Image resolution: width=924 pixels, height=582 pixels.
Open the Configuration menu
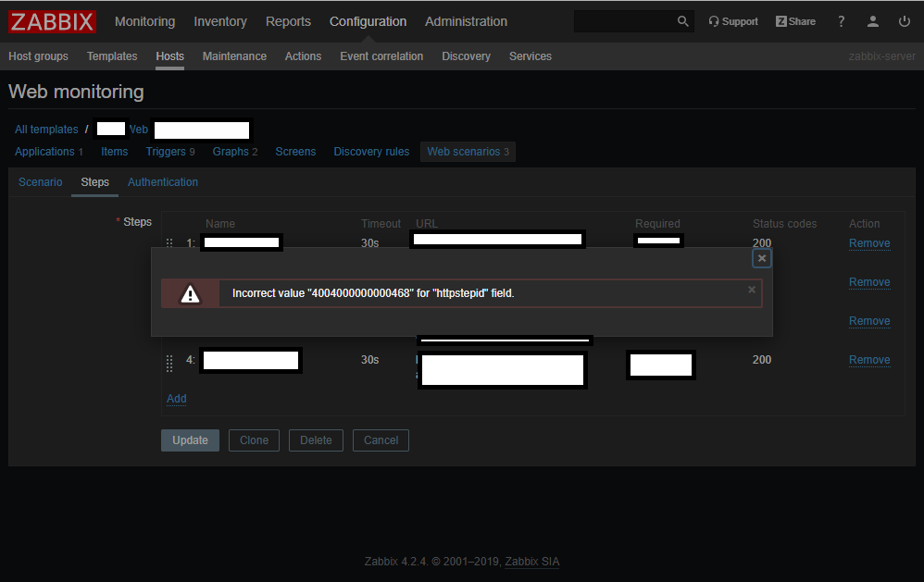(x=368, y=21)
